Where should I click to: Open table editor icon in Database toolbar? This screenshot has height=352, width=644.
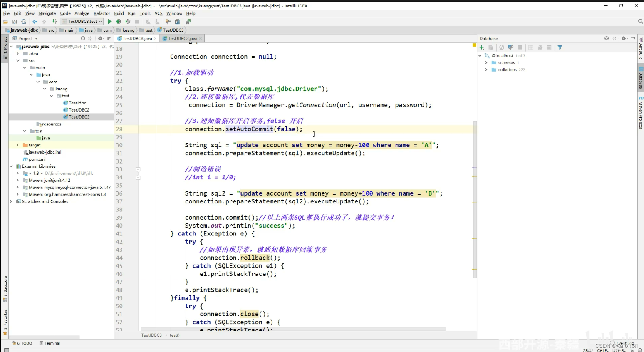[531, 47]
